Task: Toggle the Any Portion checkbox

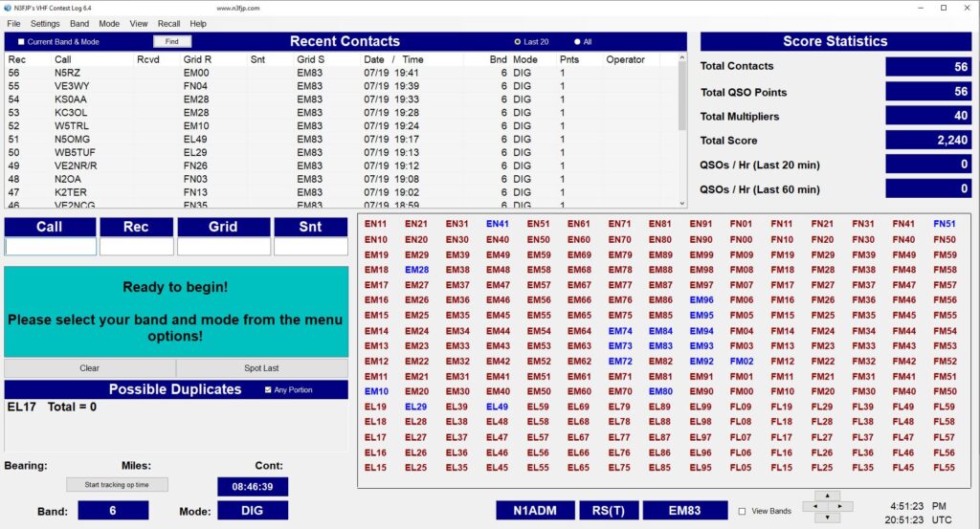Action: pyautogui.click(x=268, y=390)
